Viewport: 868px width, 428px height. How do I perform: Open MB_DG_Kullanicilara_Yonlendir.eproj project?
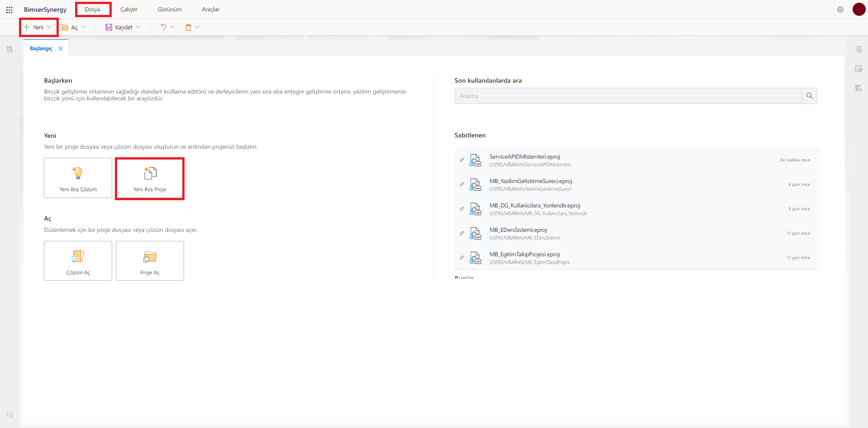click(535, 206)
